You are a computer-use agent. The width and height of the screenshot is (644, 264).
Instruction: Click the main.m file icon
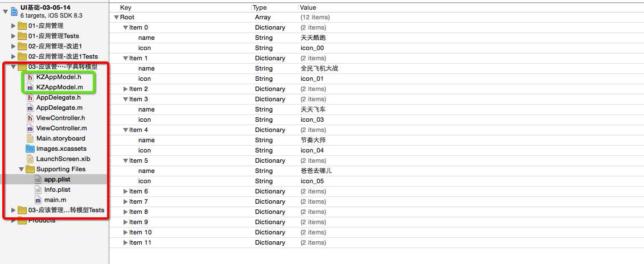pyautogui.click(x=38, y=200)
